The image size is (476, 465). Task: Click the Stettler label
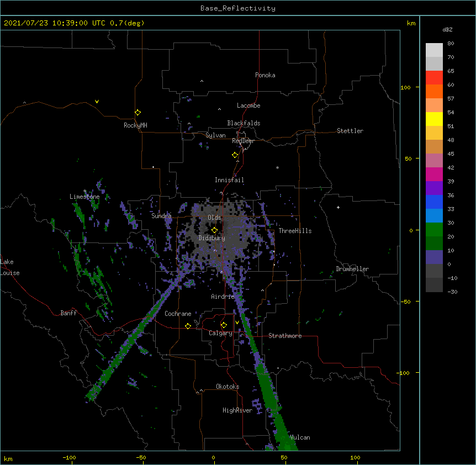pyautogui.click(x=350, y=131)
